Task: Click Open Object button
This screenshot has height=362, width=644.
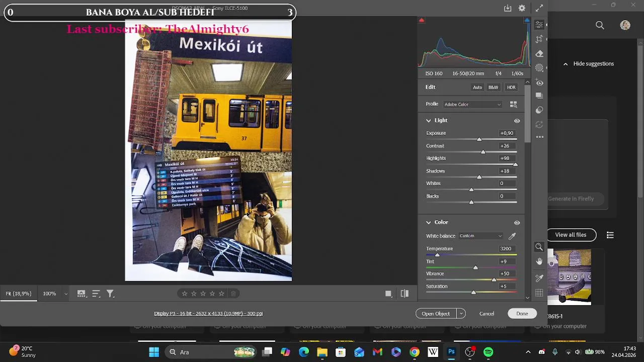Action: (436, 313)
